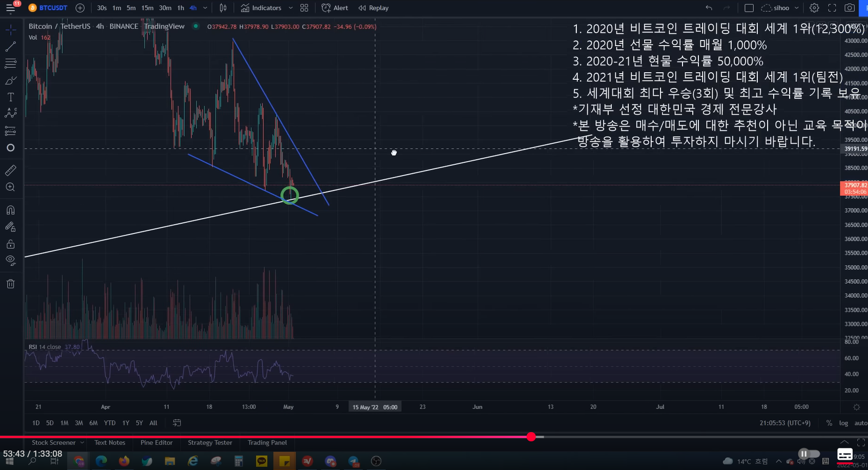Screen dimensions: 868x470
Task: Click the green circle drawing on chart
Action: pyautogui.click(x=290, y=195)
